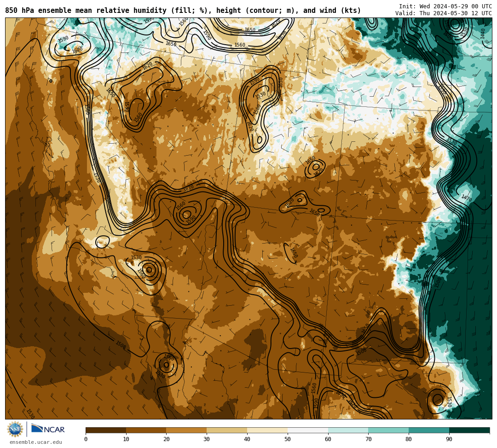Viewport: 497px width, 448px height.
Task: Click the 1470 contour label at right
Action: click(467, 198)
